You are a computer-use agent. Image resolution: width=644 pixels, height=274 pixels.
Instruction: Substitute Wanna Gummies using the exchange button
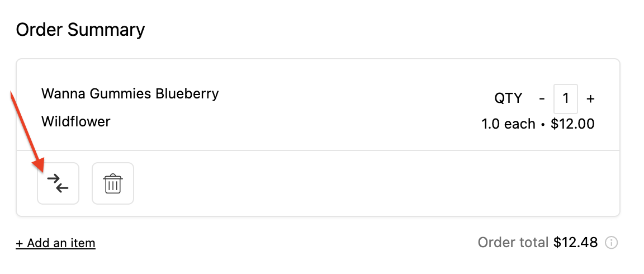[58, 183]
